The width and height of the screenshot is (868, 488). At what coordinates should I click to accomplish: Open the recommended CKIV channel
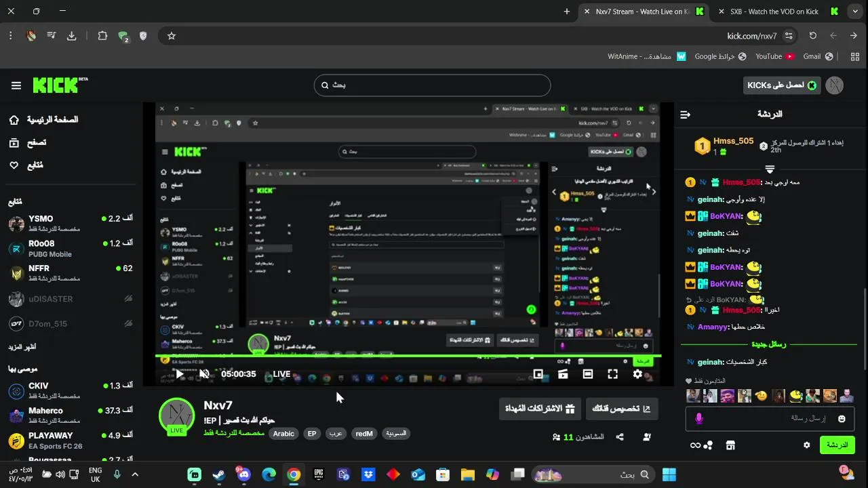pos(71,390)
